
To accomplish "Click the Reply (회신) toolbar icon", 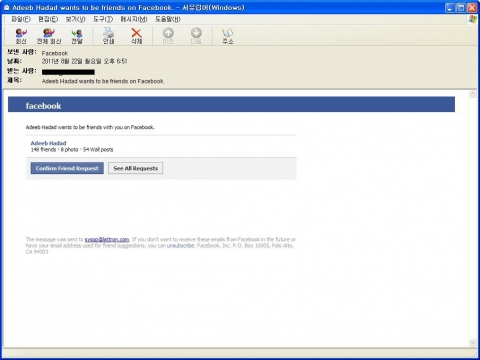I will [21, 36].
